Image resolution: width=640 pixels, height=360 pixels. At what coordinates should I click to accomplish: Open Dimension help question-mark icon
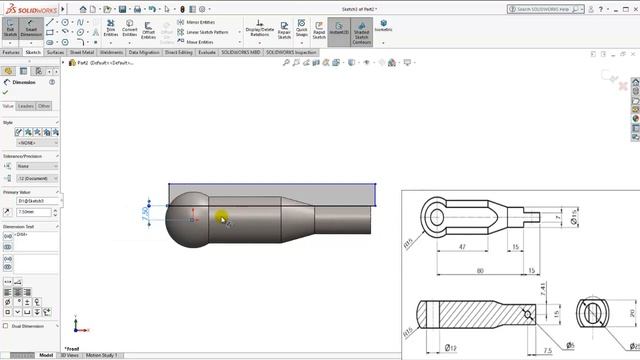tap(52, 82)
